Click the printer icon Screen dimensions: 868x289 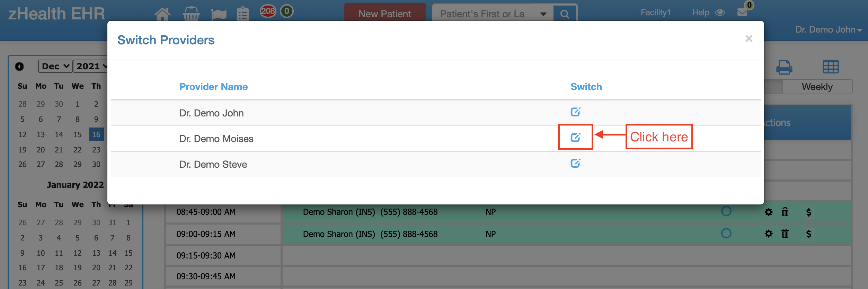click(x=784, y=67)
